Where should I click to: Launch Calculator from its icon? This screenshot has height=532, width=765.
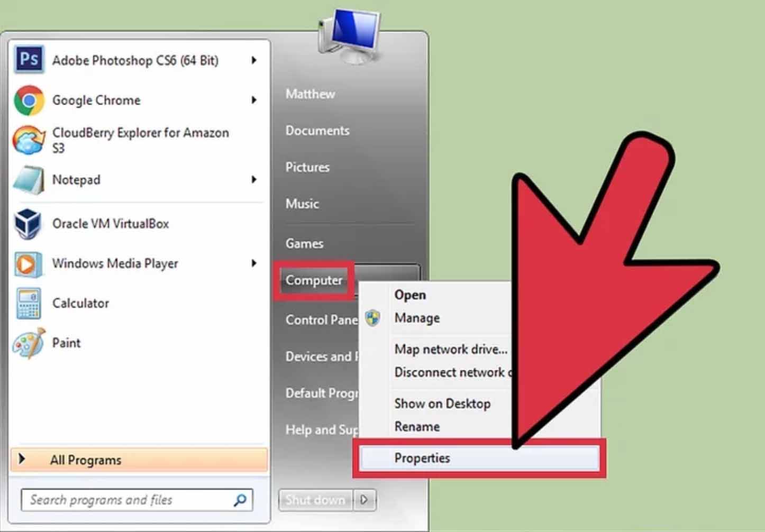point(28,304)
